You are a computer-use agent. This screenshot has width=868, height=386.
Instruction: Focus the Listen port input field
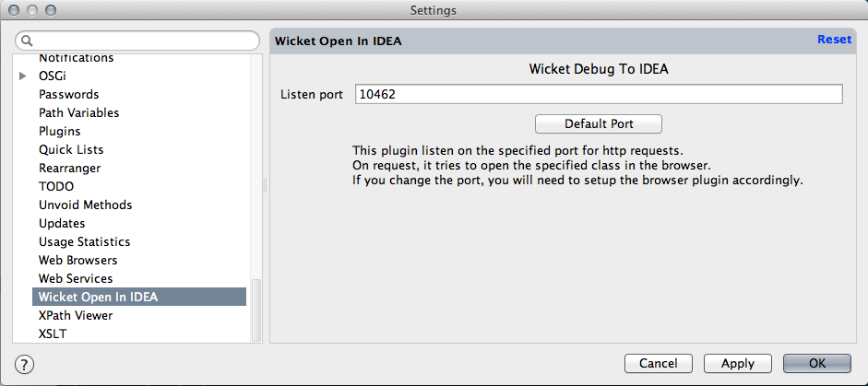coord(599,94)
